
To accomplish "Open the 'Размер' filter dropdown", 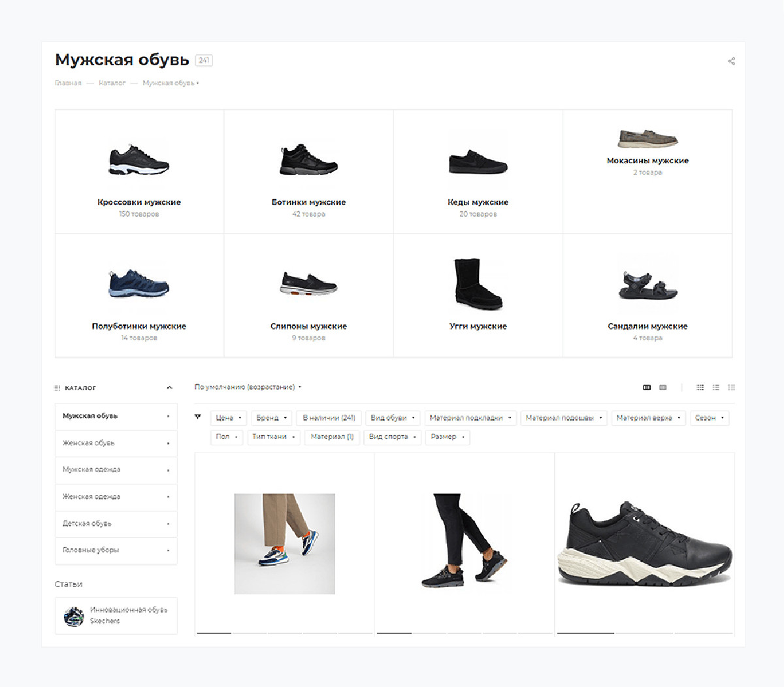I will [448, 437].
